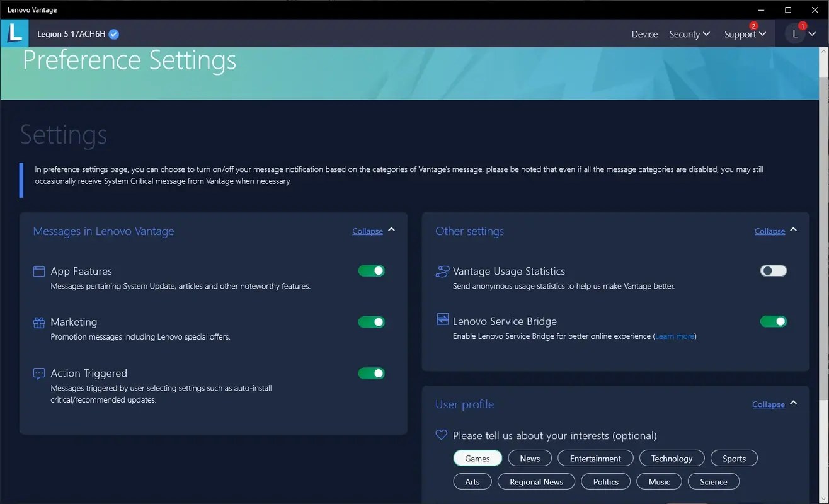Expand the user account dropdown
Screen dimensions: 829x504
tap(801, 34)
